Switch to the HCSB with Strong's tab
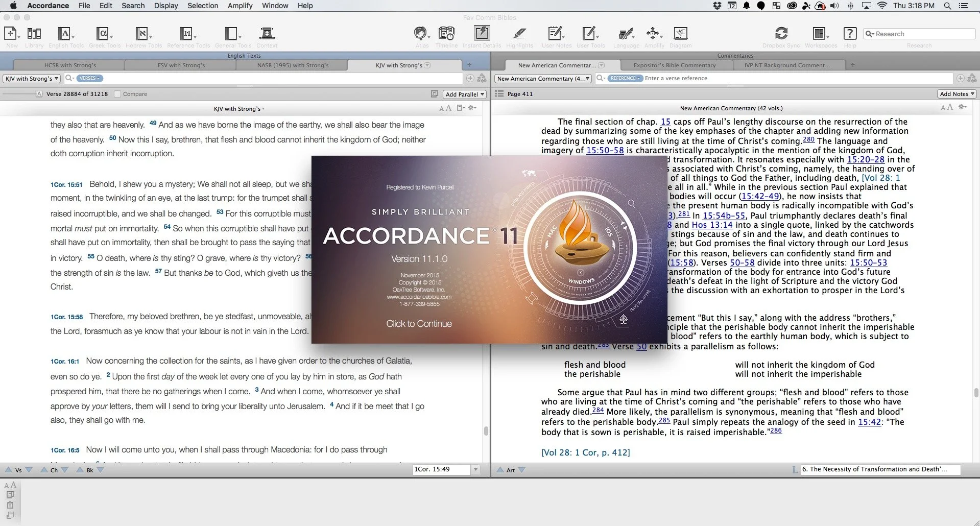 (x=70, y=65)
